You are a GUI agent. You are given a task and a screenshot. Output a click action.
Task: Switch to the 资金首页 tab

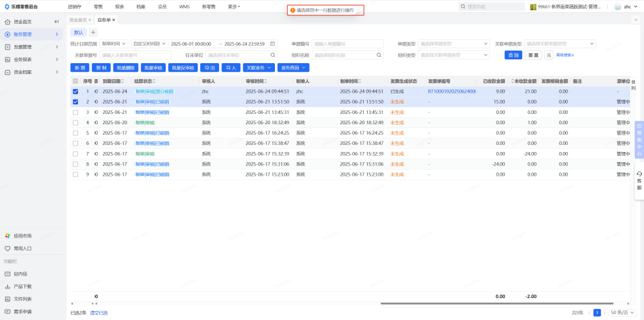click(79, 20)
